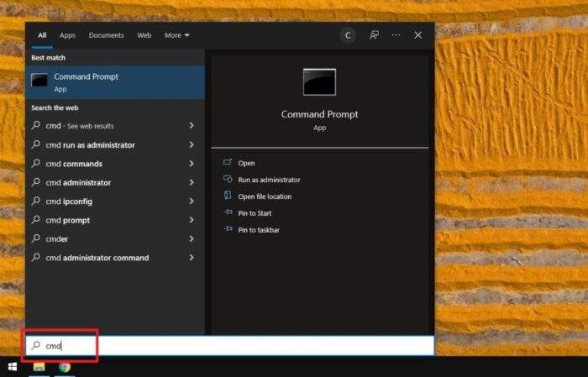
Task: Expand the More dropdown
Action: pos(177,35)
